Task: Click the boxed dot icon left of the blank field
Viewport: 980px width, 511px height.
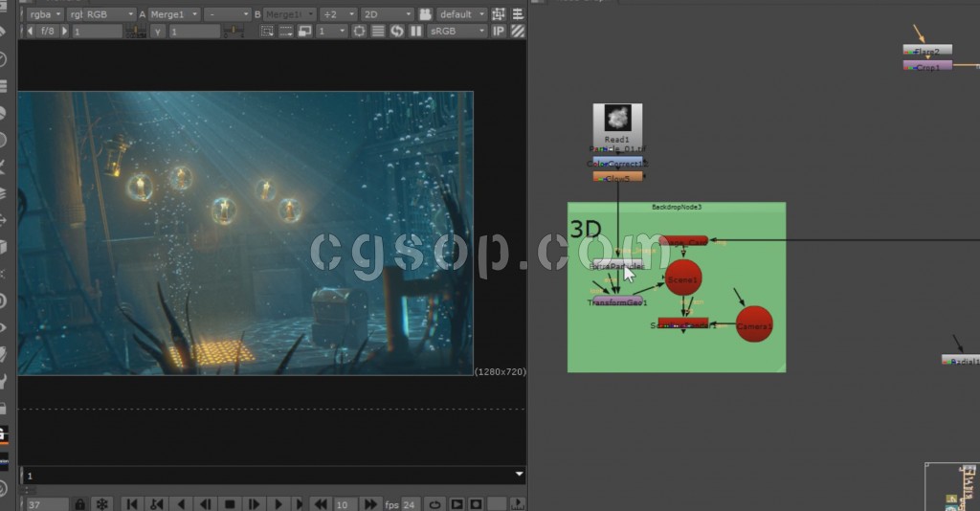Action: pyautogui.click(x=476, y=504)
